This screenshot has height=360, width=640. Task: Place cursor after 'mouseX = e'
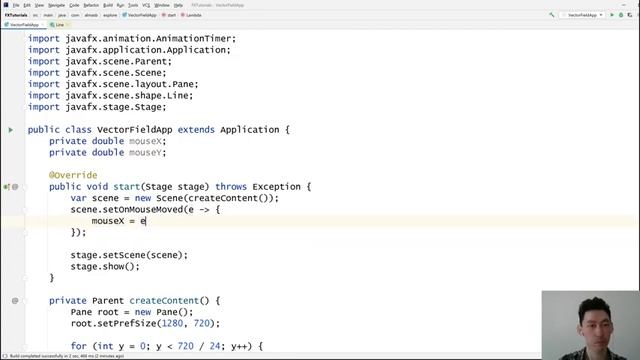point(146,221)
